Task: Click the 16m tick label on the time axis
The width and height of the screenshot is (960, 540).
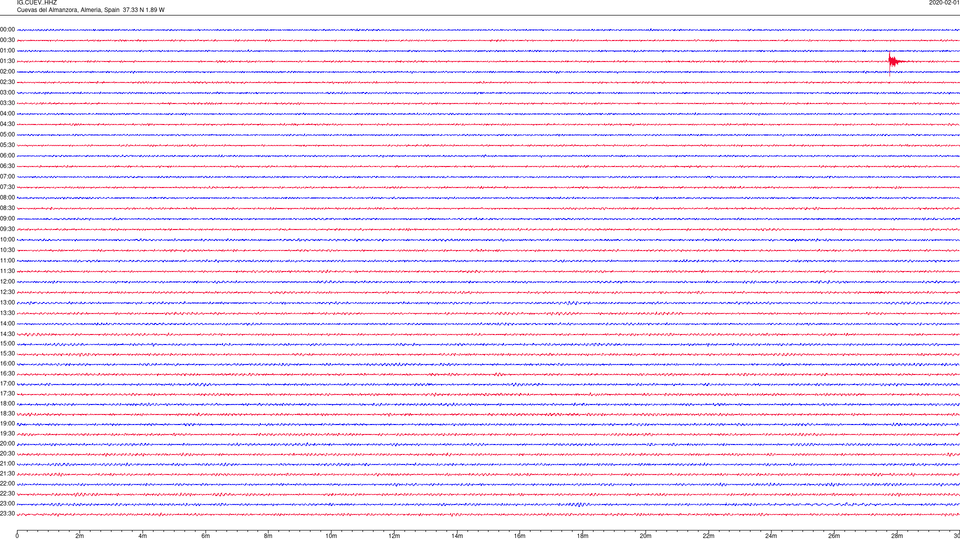Action: click(x=520, y=536)
